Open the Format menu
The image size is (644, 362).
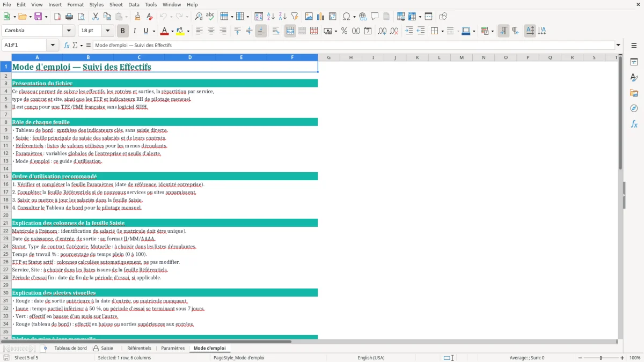click(75, 4)
